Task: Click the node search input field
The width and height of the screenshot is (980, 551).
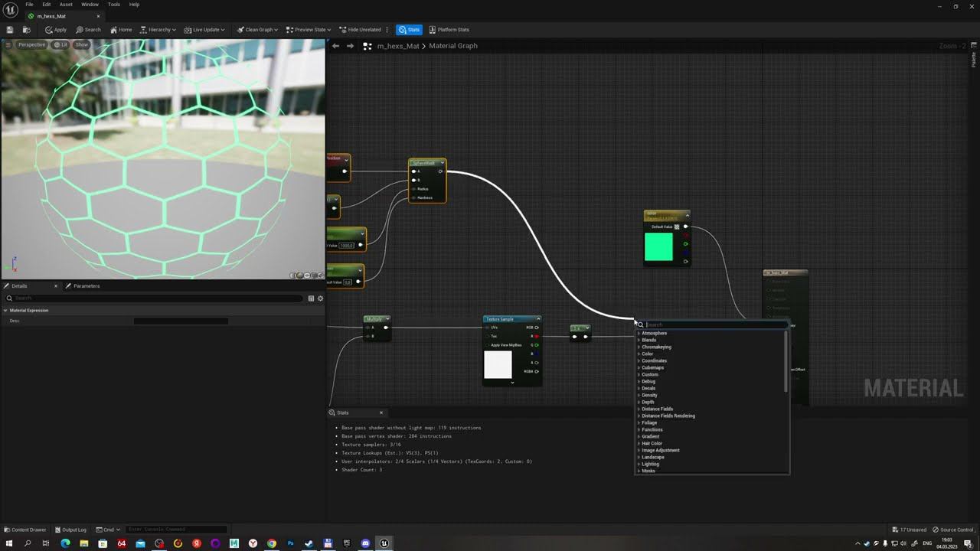Action: [712, 324]
